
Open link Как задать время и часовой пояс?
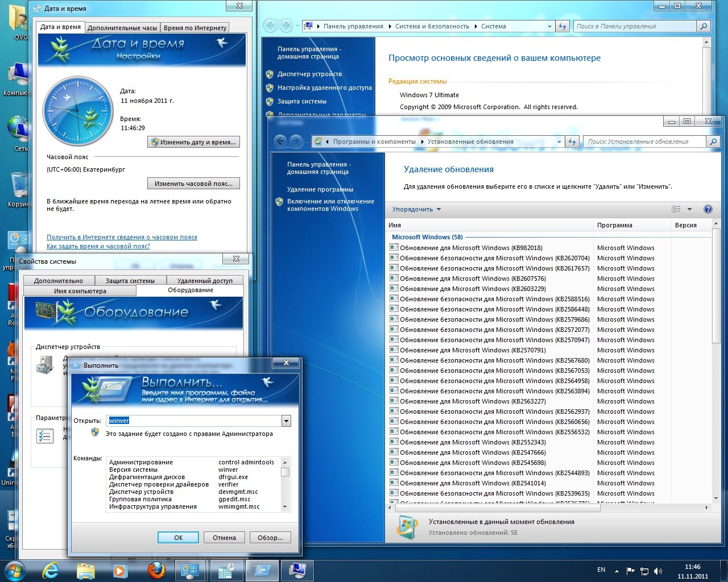[x=98, y=246]
